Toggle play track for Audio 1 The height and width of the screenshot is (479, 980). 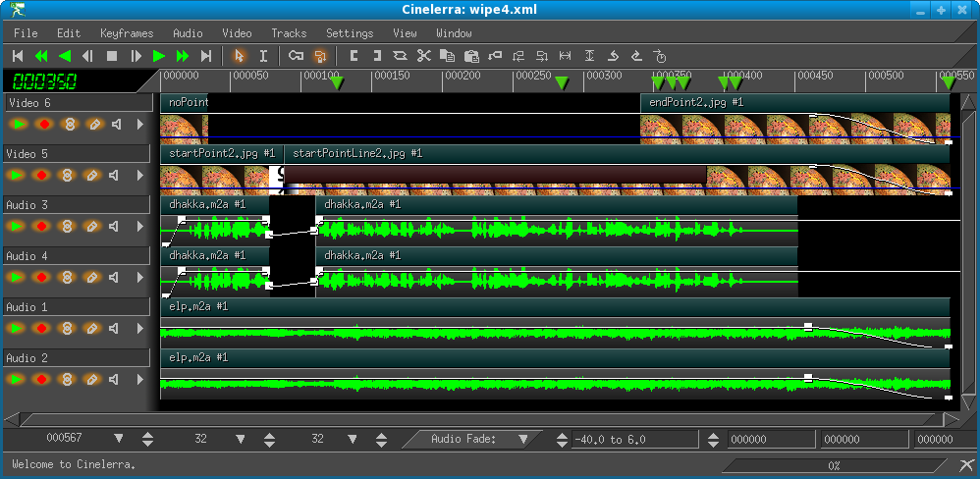point(19,329)
